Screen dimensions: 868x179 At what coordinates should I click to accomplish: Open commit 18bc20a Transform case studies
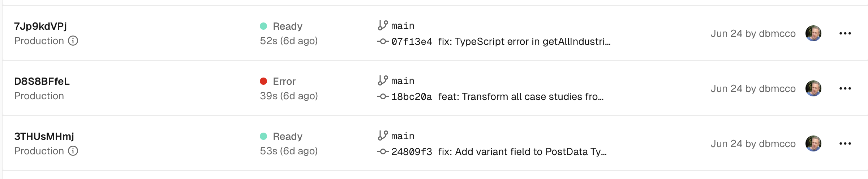coord(497,97)
